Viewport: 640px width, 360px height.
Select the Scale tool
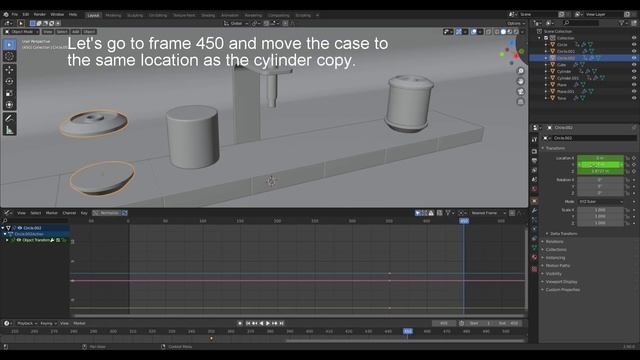9,93
